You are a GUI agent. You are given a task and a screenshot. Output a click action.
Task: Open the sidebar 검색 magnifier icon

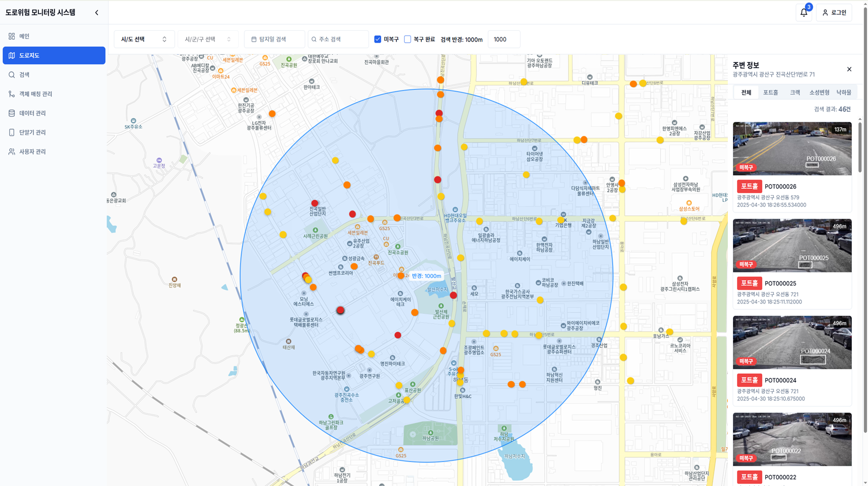12,75
